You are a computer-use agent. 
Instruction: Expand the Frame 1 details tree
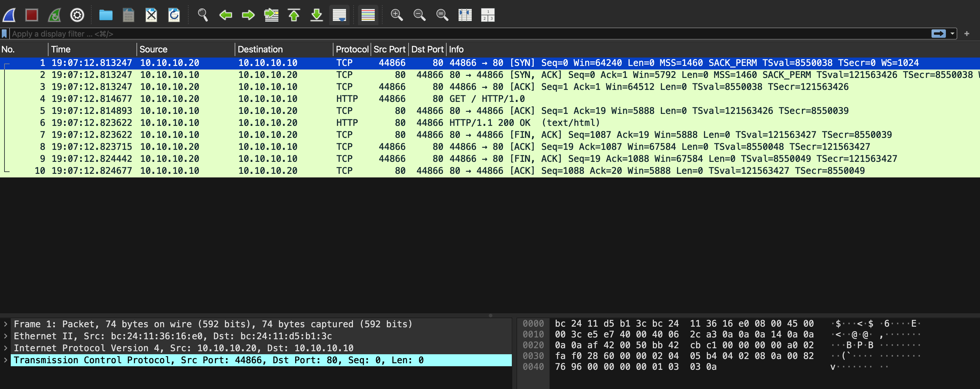tap(5, 324)
